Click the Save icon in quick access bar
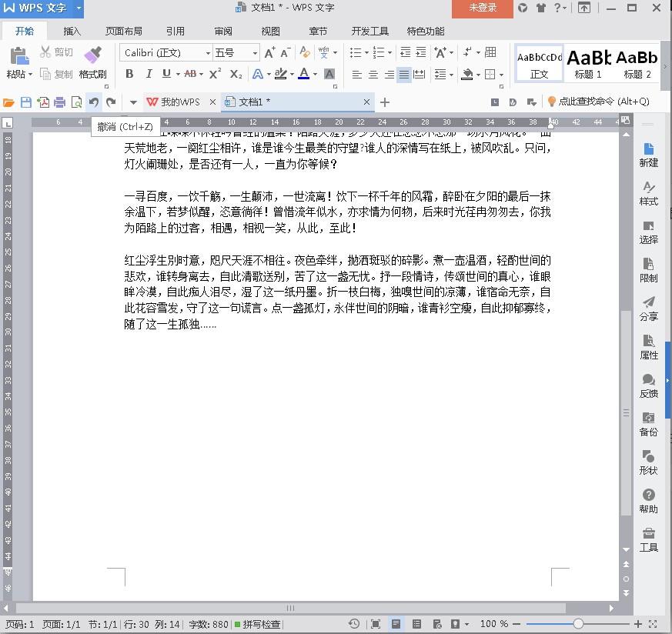Screen dimensions: 672x634 tap(25, 102)
